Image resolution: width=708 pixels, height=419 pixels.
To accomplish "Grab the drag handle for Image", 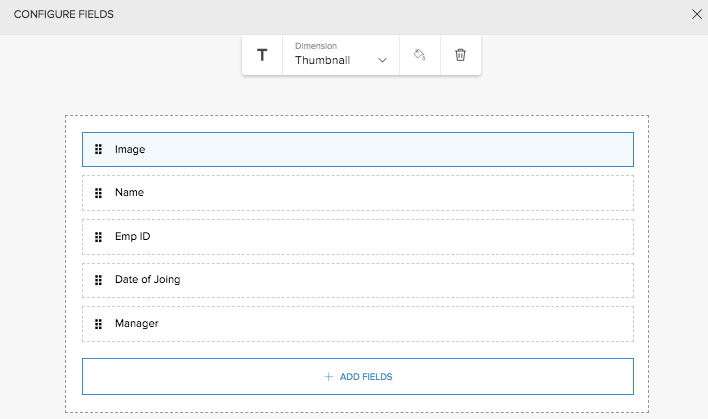I will tap(99, 149).
